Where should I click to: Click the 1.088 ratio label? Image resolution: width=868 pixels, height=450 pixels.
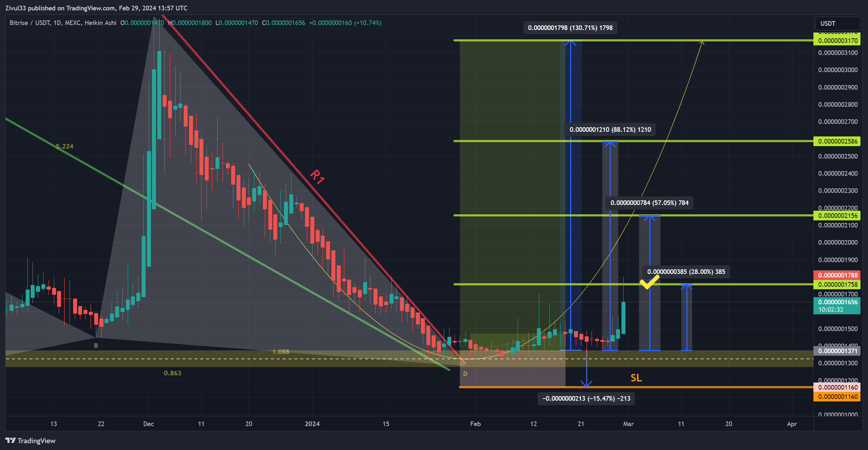(x=281, y=352)
